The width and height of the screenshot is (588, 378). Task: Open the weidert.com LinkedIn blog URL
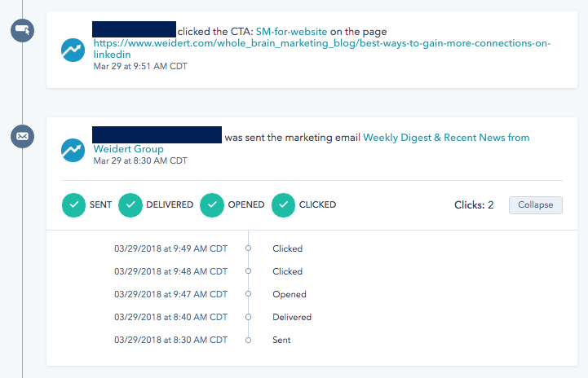[322, 49]
